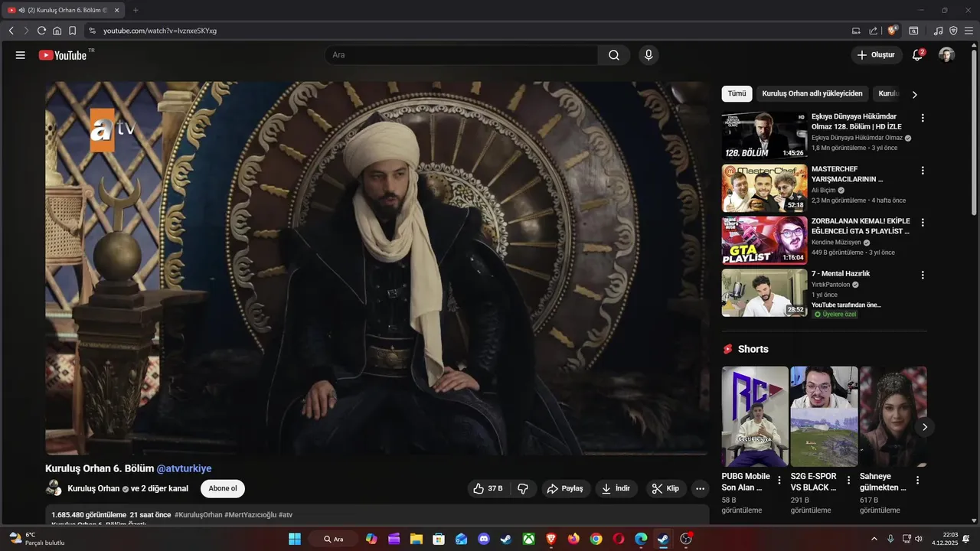Go to the YouTube home logo
Viewport: 980px width, 551px height.
63,55
